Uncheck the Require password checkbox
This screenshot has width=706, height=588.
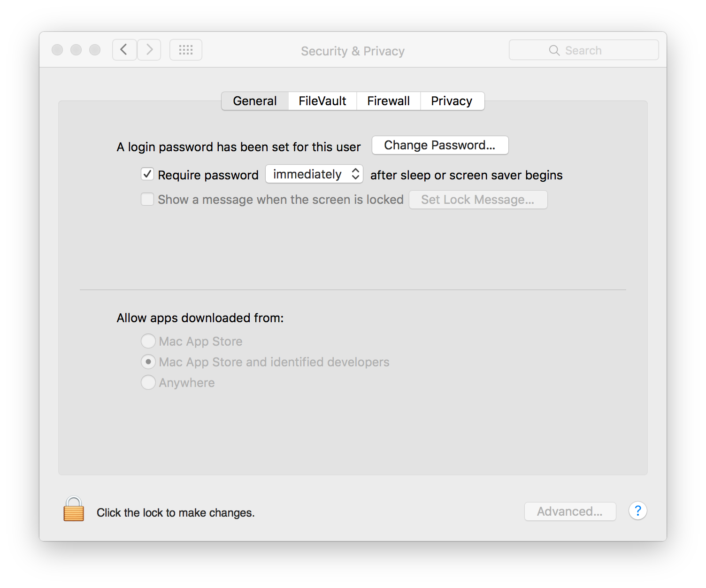point(147,174)
